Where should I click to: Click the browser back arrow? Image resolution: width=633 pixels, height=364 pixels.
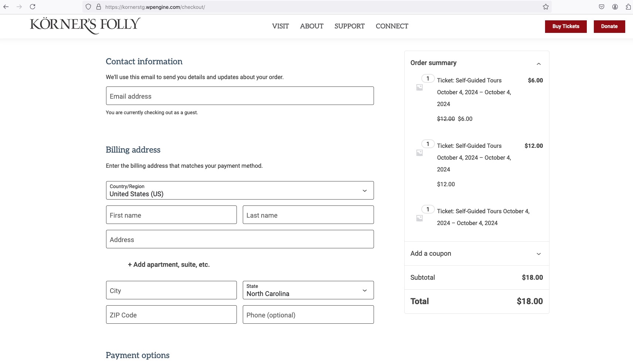coord(6,7)
